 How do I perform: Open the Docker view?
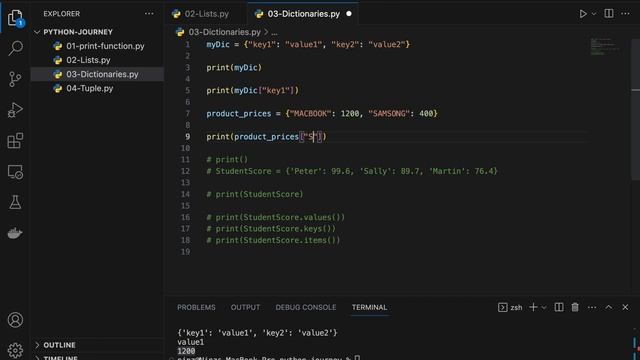pos(15,233)
